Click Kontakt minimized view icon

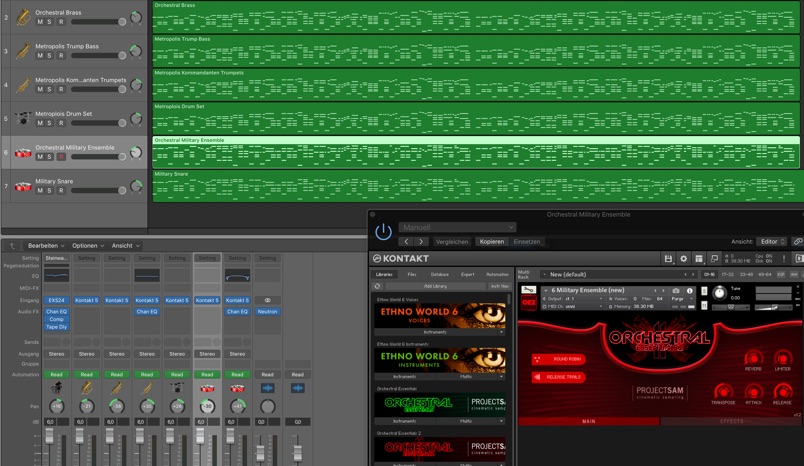click(714, 259)
